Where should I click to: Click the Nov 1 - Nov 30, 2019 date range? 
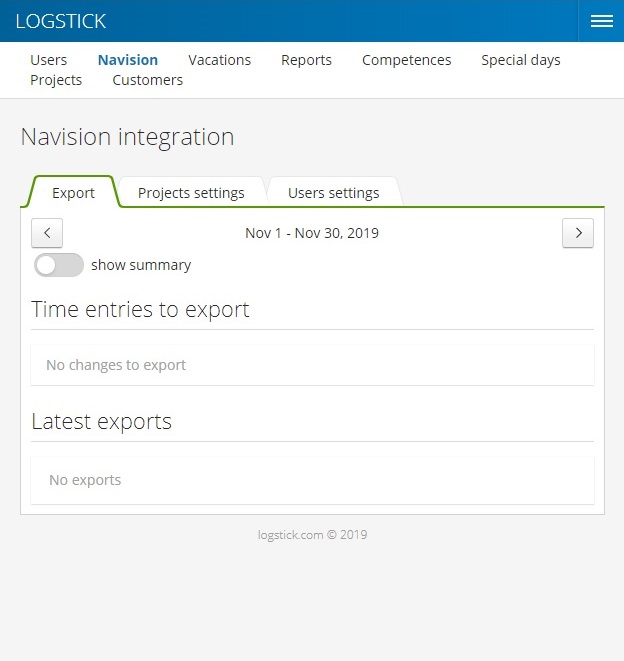[x=312, y=233]
